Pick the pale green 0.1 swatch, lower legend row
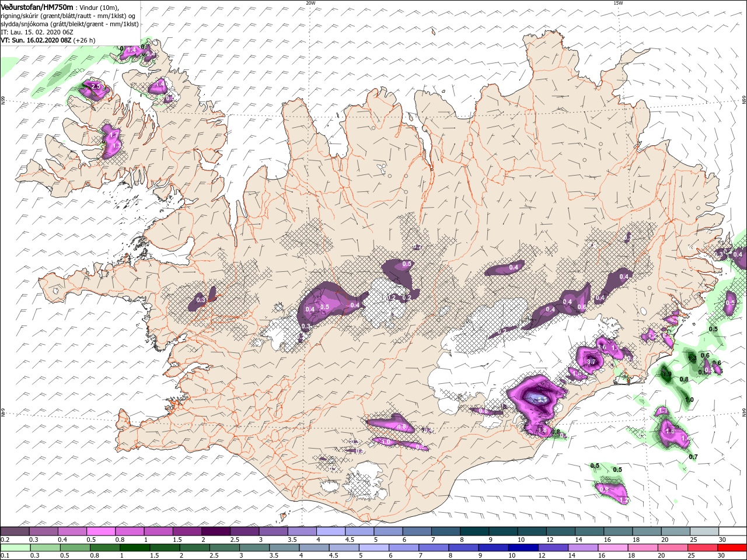Screen dimensions: 747x560 (x=15, y=548)
